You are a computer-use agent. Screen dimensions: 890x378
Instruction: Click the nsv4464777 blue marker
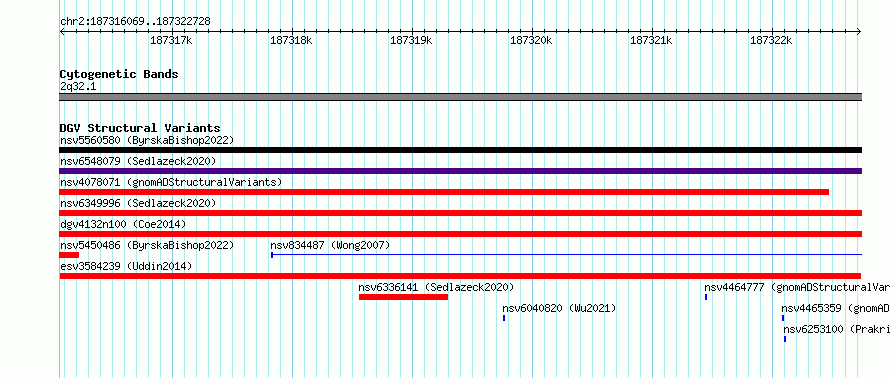tap(706, 297)
